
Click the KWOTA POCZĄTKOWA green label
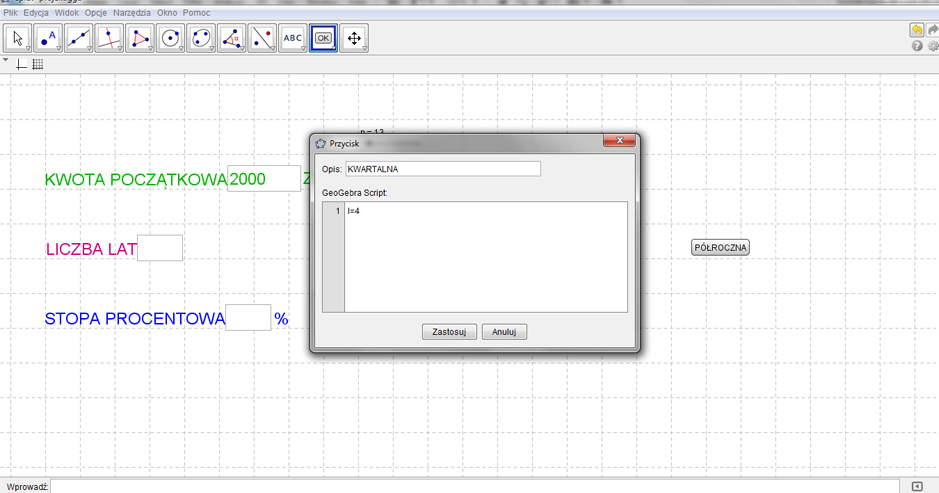pos(136,179)
